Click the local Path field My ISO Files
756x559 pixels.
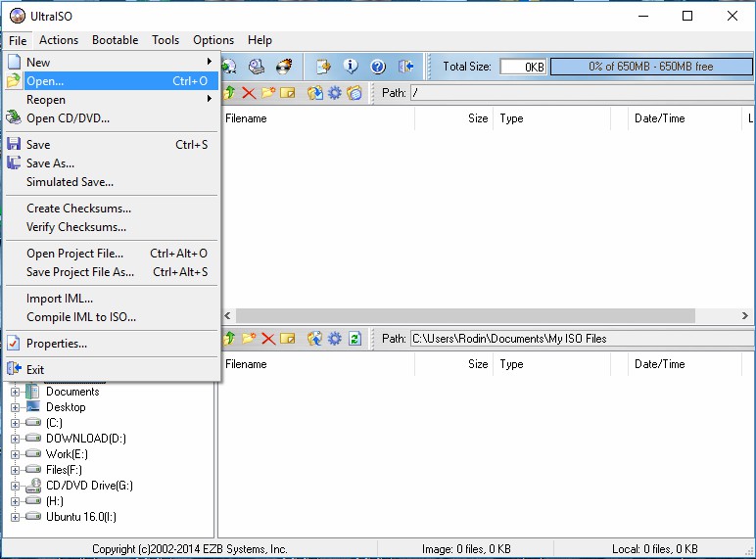coord(583,339)
